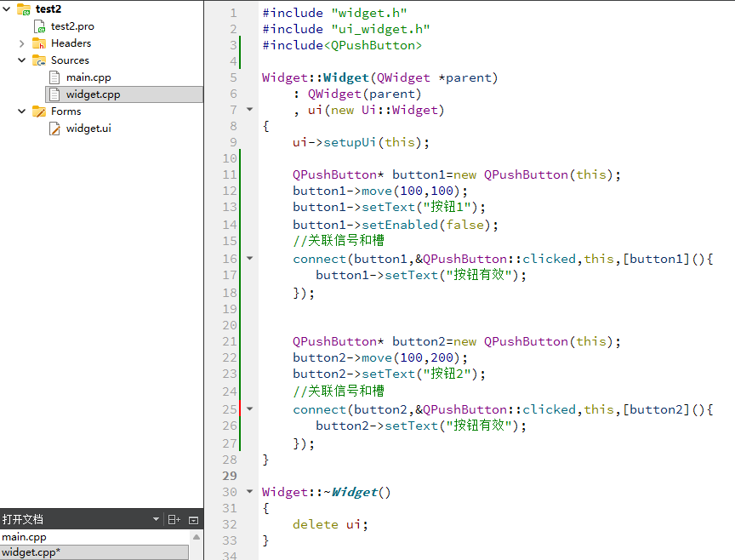Image resolution: width=735 pixels, height=560 pixels.
Task: Click the test2 project folder icon
Action: pos(24,9)
